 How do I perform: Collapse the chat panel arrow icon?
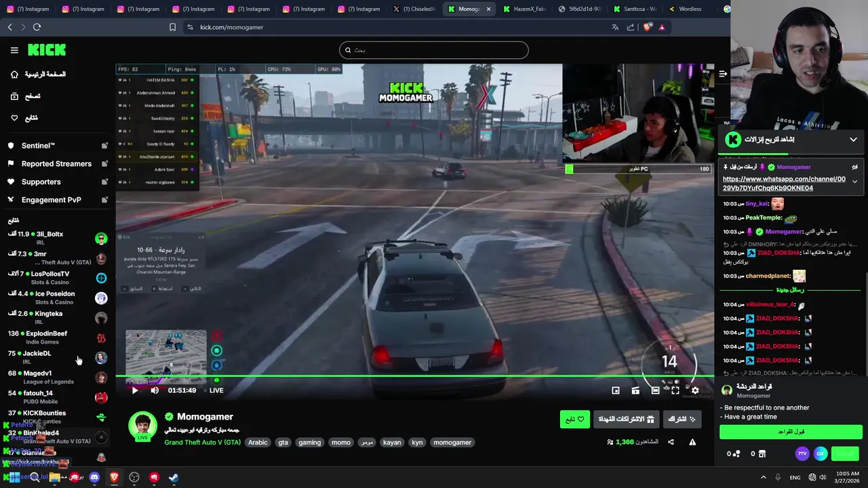click(723, 74)
